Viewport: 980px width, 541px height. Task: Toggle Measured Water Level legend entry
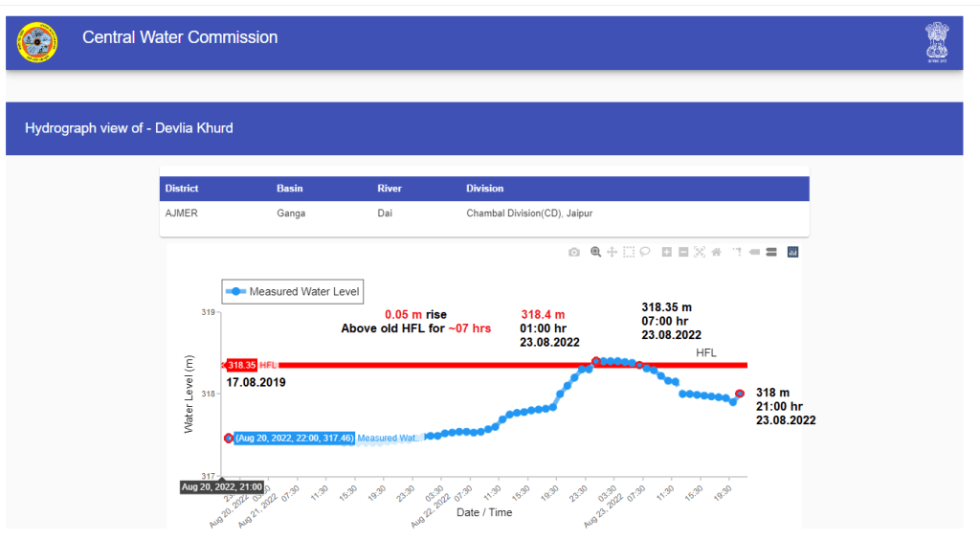pyautogui.click(x=293, y=291)
